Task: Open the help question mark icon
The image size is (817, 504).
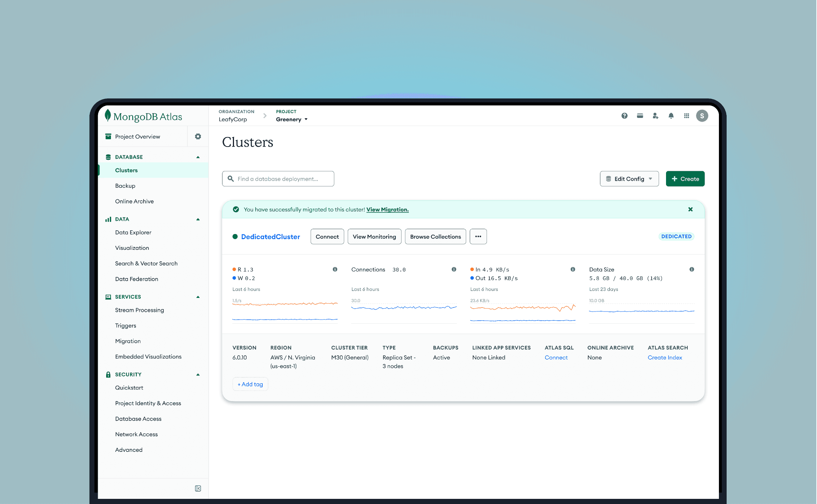Action: click(x=624, y=116)
